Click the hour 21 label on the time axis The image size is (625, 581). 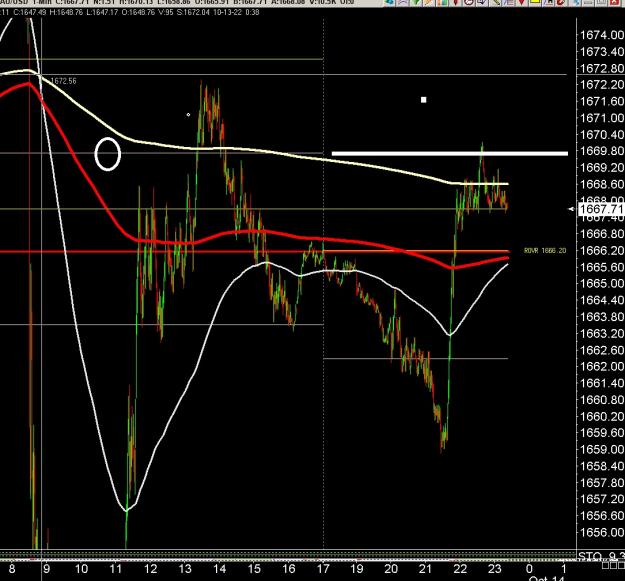(425, 569)
